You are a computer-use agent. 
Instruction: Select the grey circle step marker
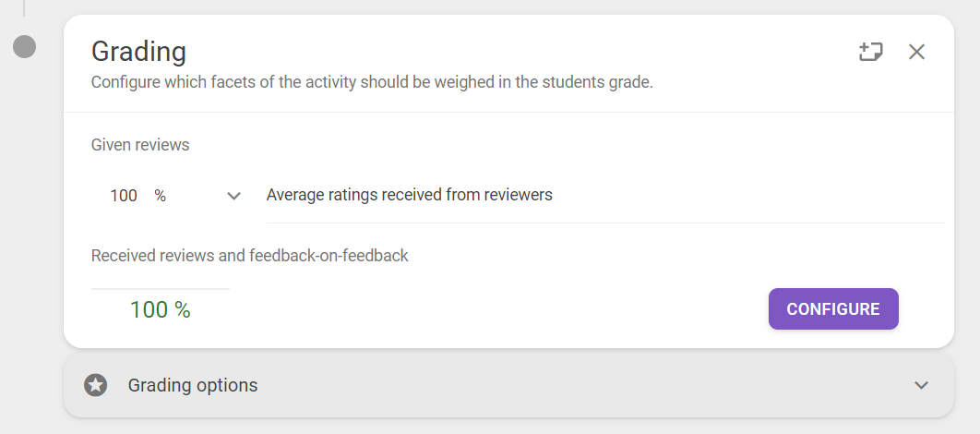pyautogui.click(x=24, y=47)
